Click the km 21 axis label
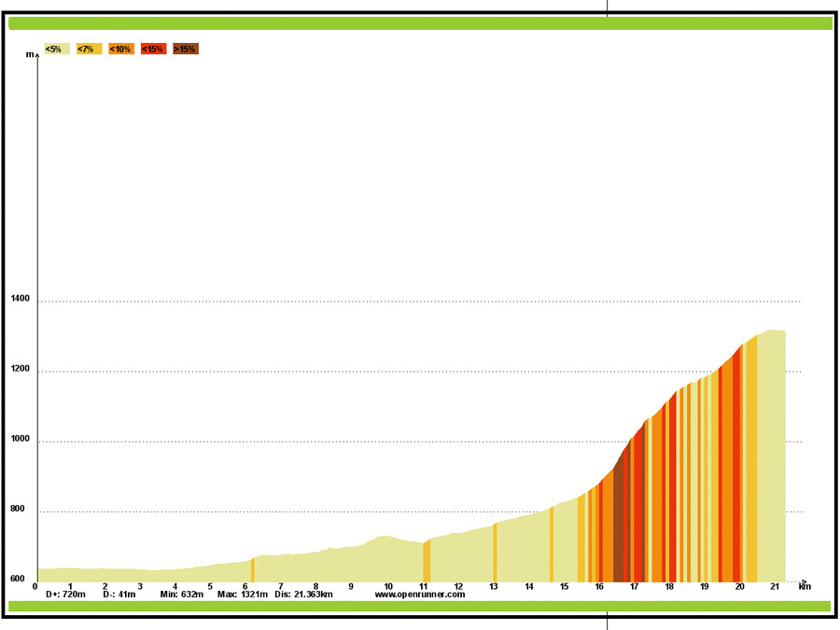Viewport: 840px width, 630px height. (x=775, y=587)
